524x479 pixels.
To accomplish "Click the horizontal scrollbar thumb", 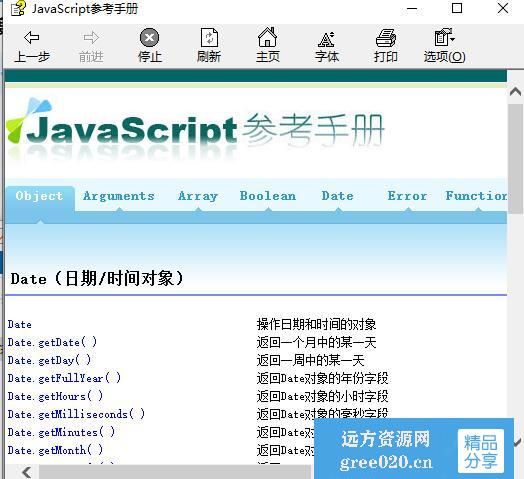I will coord(175,472).
